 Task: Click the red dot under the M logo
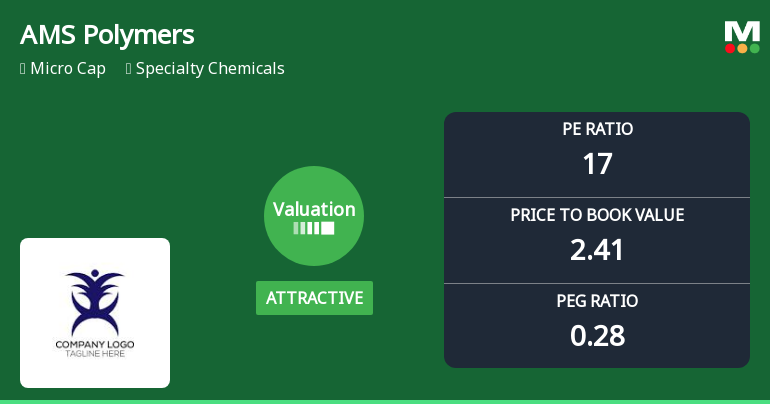point(731,48)
